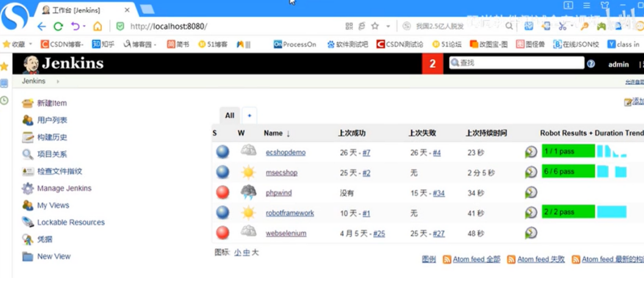Click sunny weather icon for msecshop
This screenshot has height=284, width=644.
(x=248, y=172)
